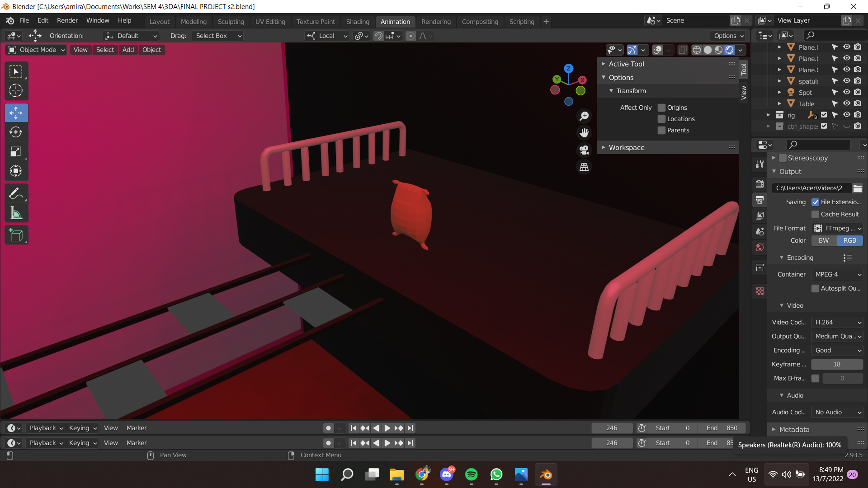The image size is (868, 488).
Task: Open the Render Properties tab
Action: click(759, 184)
